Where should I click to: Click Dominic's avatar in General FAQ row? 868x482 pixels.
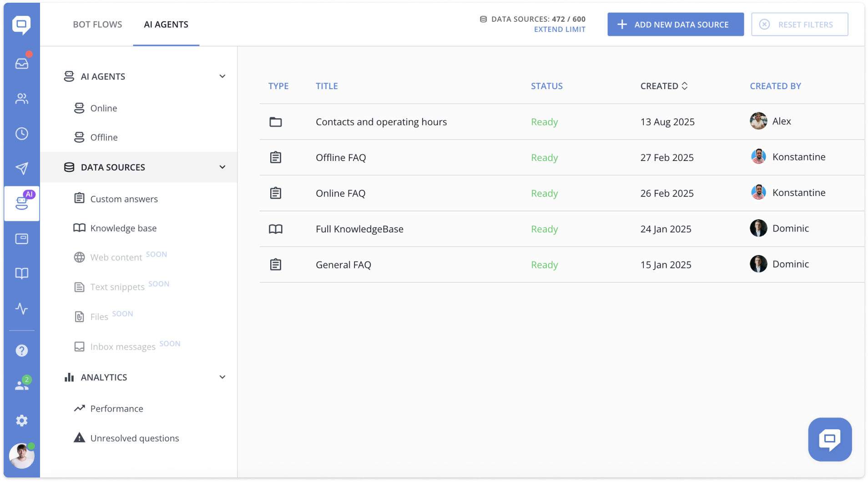pyautogui.click(x=758, y=264)
